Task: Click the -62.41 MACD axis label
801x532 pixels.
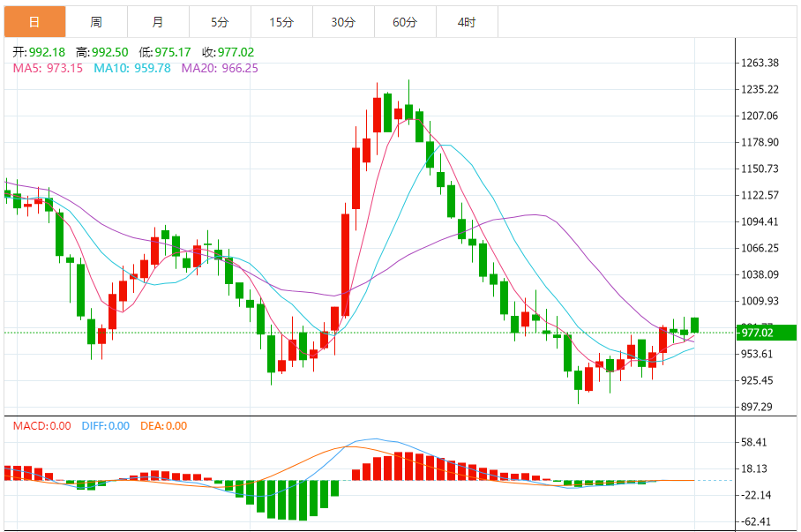Action: [755, 521]
